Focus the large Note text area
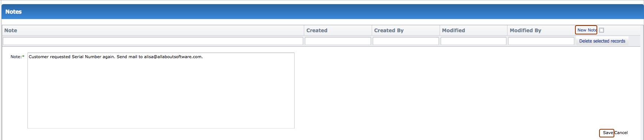Screen dimensions: 644x140 point(161,90)
